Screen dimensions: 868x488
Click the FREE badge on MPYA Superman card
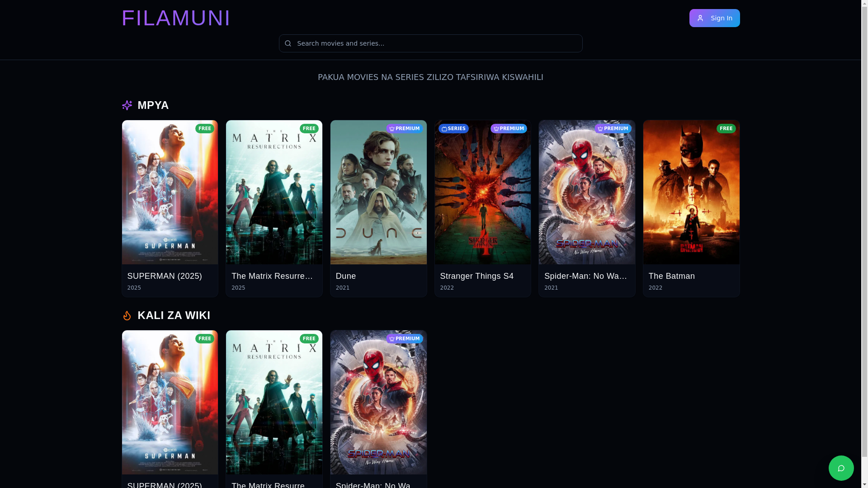205,128
